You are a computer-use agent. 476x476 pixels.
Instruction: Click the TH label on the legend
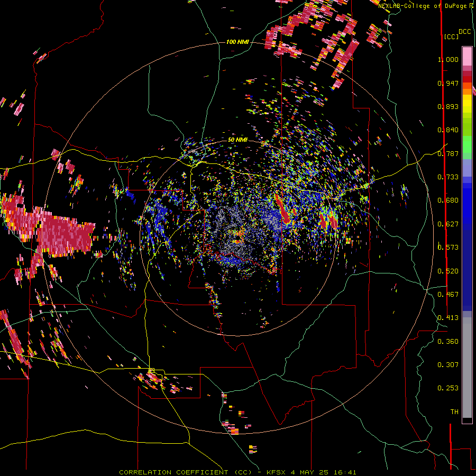pyautogui.click(x=454, y=412)
